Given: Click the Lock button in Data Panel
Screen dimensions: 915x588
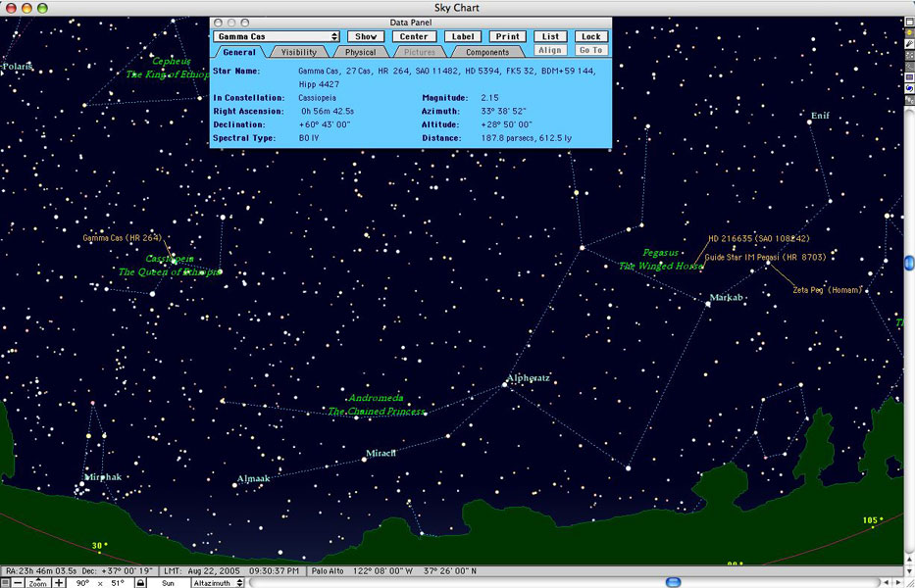Looking at the screenshot, I should pos(591,36).
